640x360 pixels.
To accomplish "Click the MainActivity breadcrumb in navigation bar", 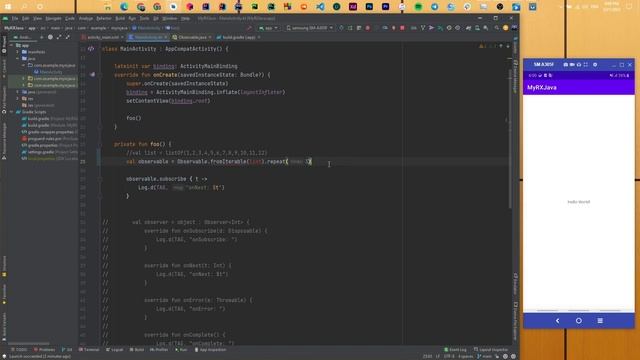I will click(146, 28).
